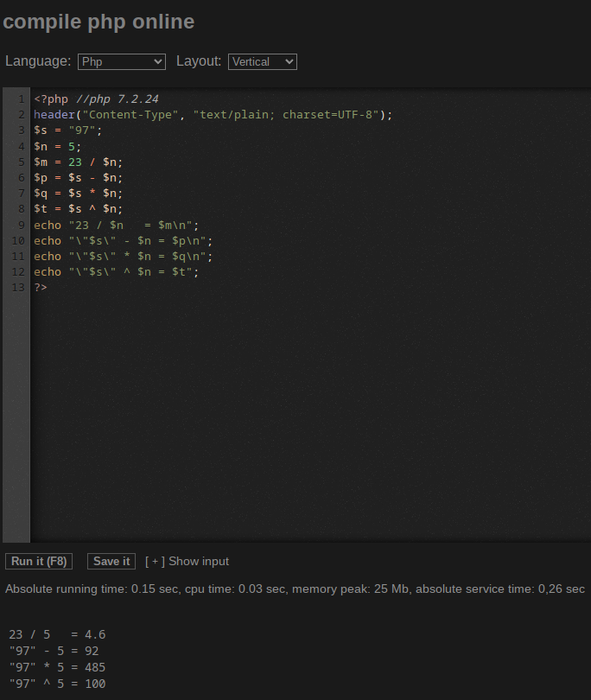Image resolution: width=591 pixels, height=700 pixels.
Task: Place cursor in line 1 with <?php //php 7.2.24
Action: (96, 99)
